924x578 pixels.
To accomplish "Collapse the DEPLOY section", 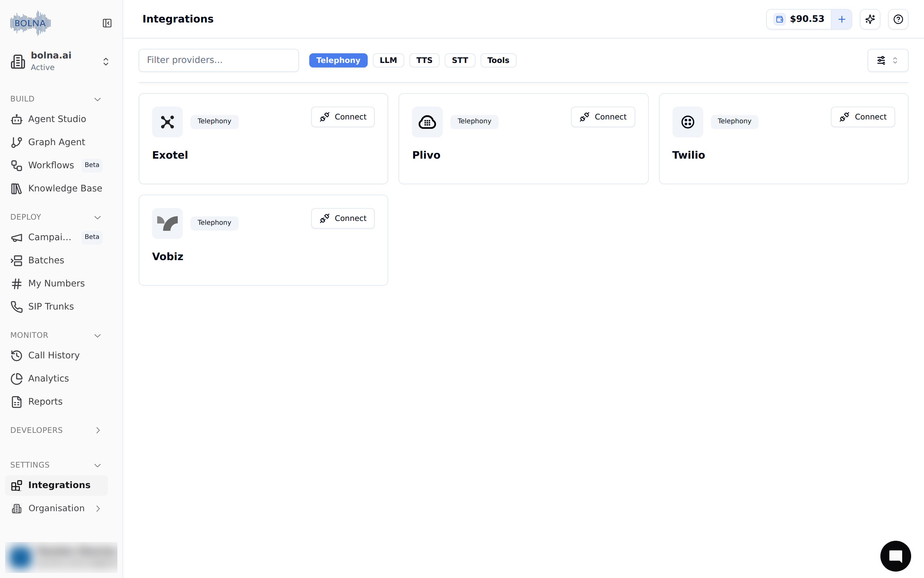I will pos(97,217).
